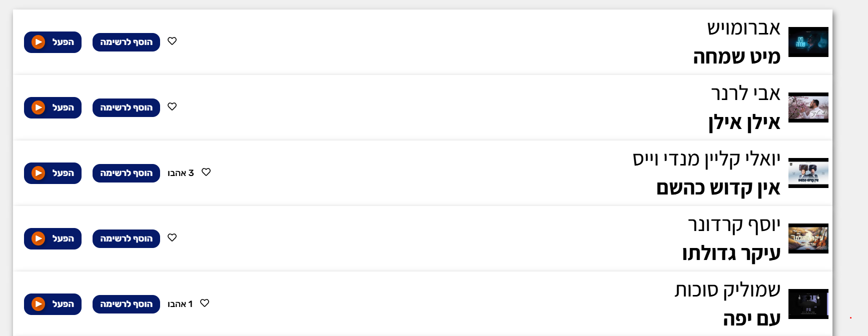868x336 pixels.
Task: Start playback of אין קדוש כהשם
Action: 53,173
